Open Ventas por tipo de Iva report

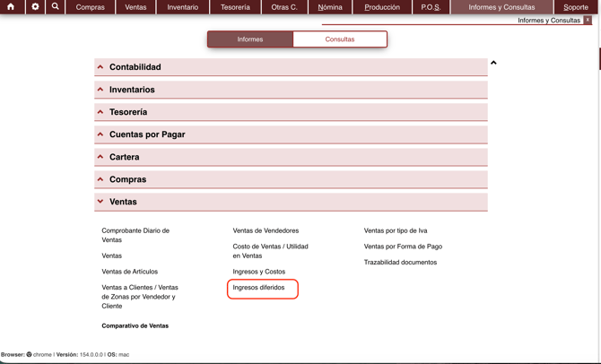[x=396, y=230]
